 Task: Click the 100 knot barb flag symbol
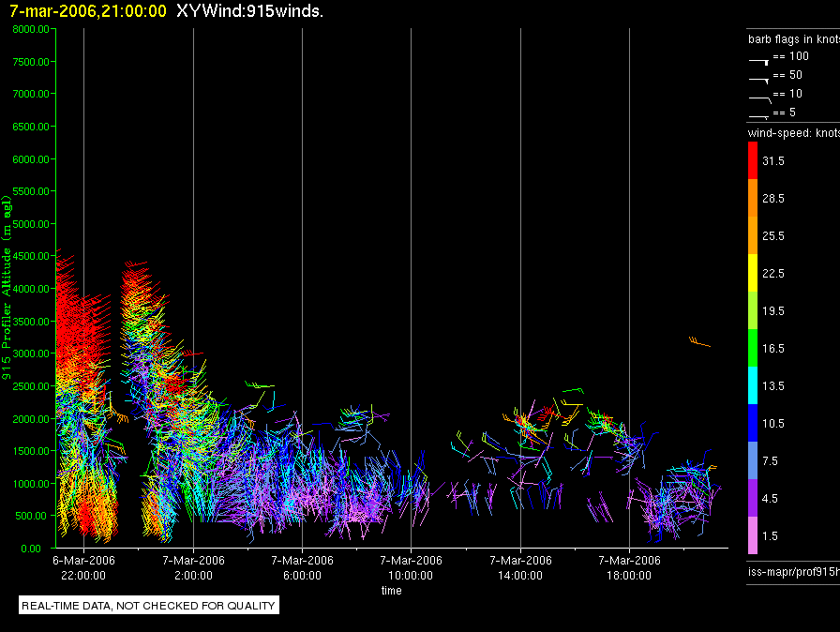[758, 62]
